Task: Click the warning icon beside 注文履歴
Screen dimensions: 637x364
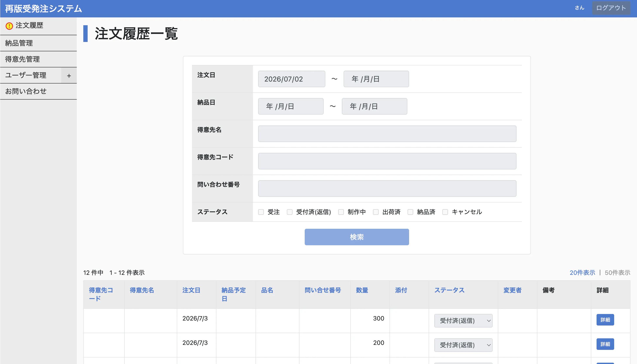Action: point(9,26)
